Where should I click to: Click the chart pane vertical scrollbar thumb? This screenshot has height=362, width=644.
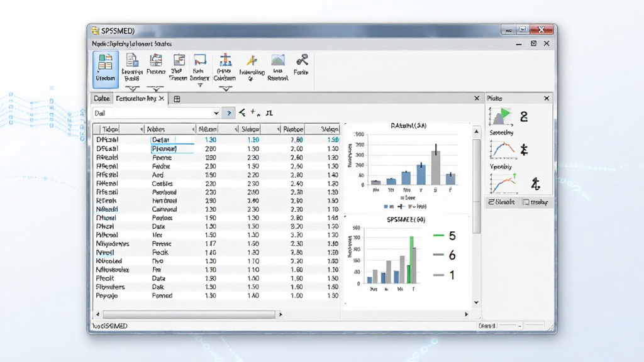pos(477,187)
